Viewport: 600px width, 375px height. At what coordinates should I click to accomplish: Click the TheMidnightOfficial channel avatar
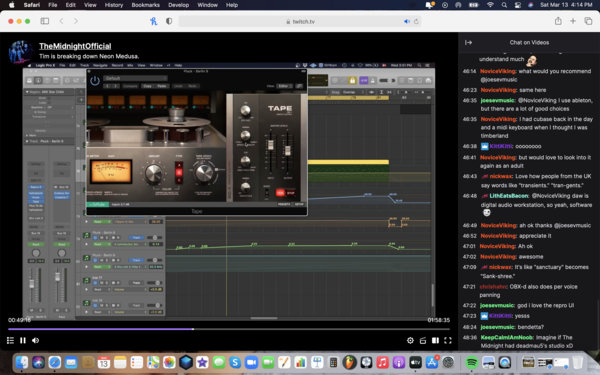pos(21,51)
